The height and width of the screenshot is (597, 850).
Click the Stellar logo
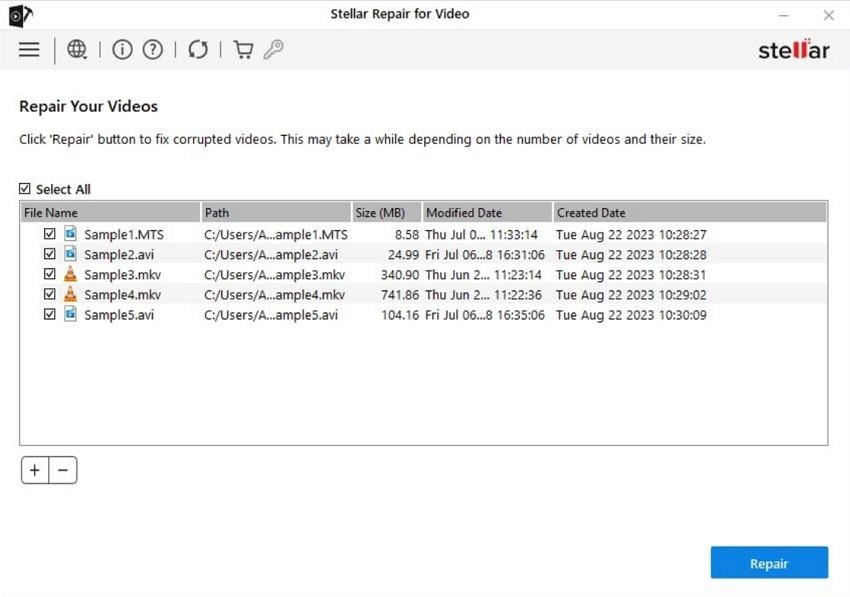(x=793, y=49)
